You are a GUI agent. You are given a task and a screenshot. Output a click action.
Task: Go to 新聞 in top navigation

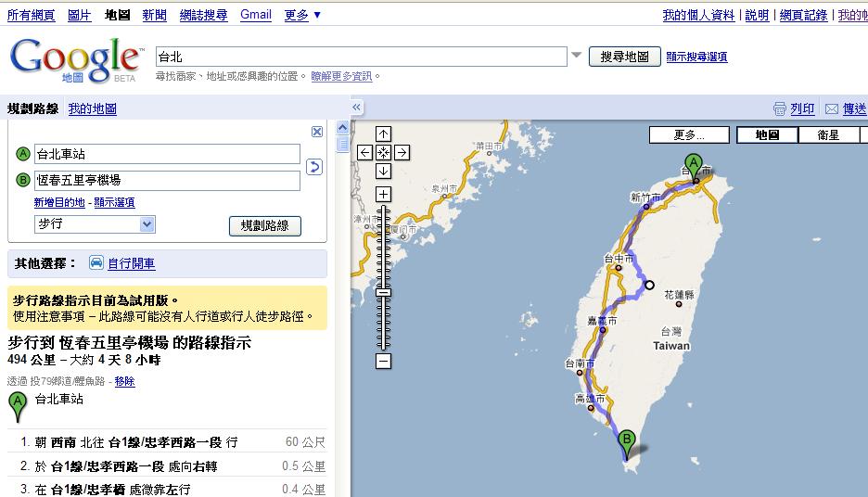[155, 15]
